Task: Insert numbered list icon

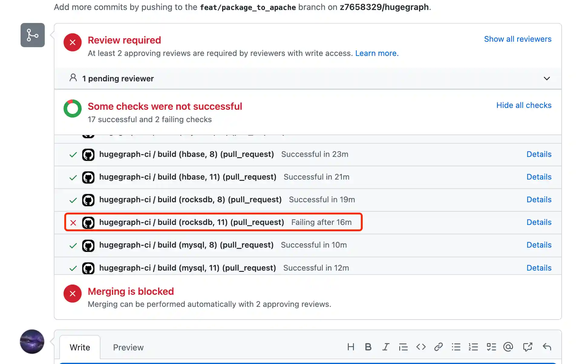Action: tap(473, 347)
